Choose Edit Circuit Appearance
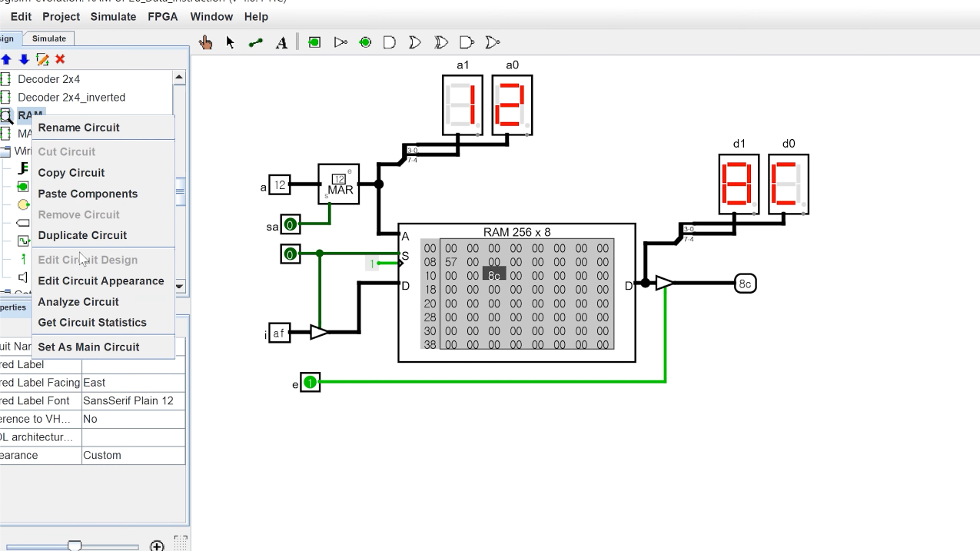Image resolution: width=980 pixels, height=551 pixels. coord(103,280)
